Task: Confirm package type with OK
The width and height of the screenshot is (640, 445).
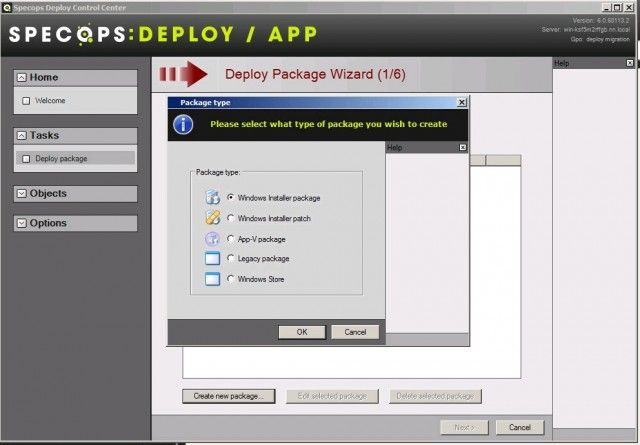Action: (x=302, y=332)
